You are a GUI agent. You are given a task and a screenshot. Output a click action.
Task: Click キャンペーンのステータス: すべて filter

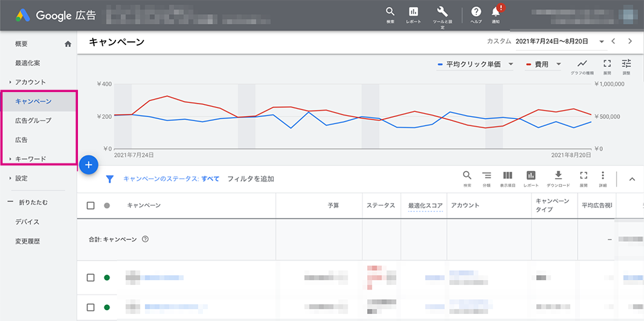tap(171, 179)
